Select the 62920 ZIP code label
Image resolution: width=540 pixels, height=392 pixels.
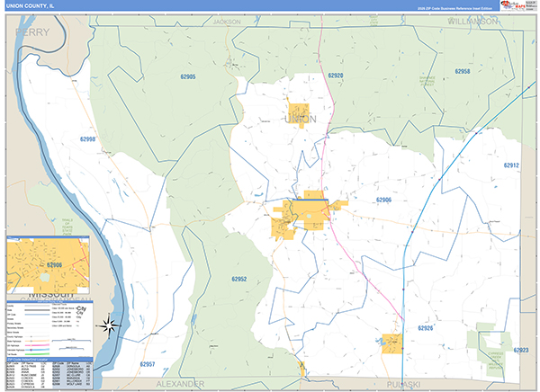tap(336, 76)
